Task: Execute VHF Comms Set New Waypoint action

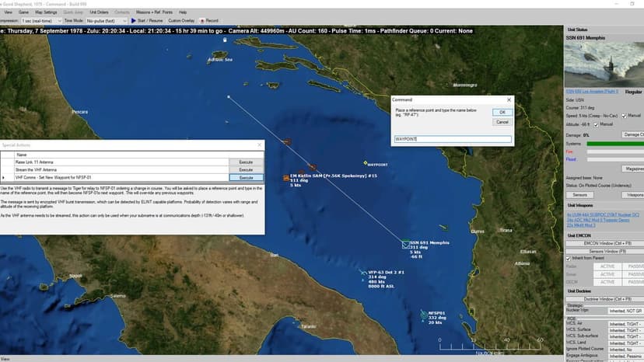Action: 246,178
